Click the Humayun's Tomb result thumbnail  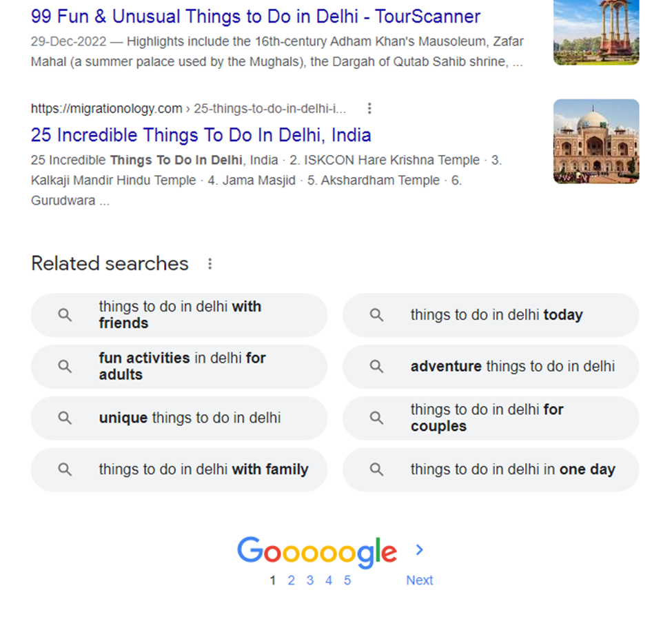pyautogui.click(x=596, y=141)
